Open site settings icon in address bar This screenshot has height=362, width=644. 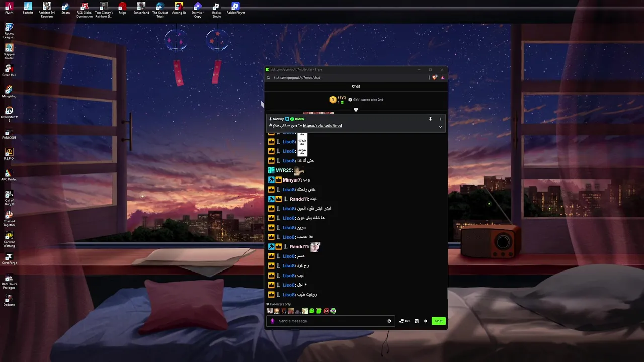tap(268, 77)
